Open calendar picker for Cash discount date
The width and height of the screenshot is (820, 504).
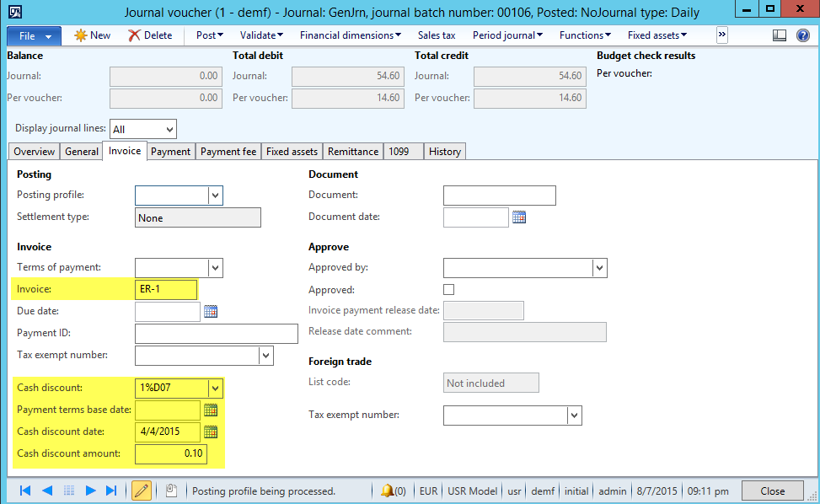point(211,432)
